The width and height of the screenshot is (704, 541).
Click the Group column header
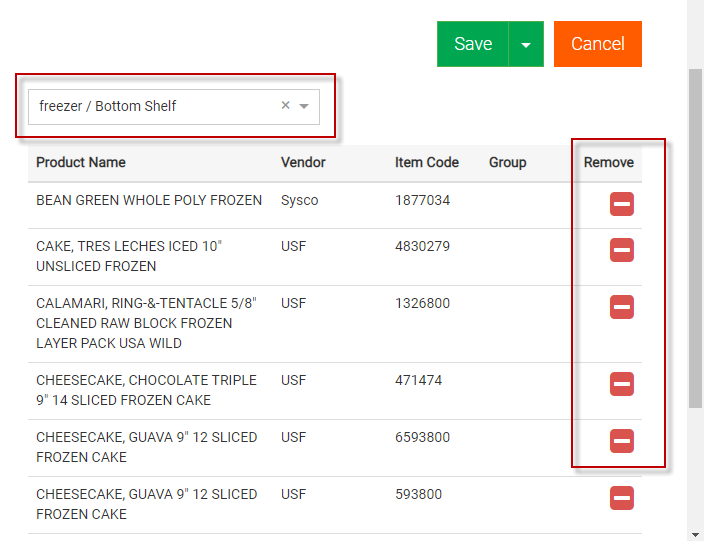507,162
